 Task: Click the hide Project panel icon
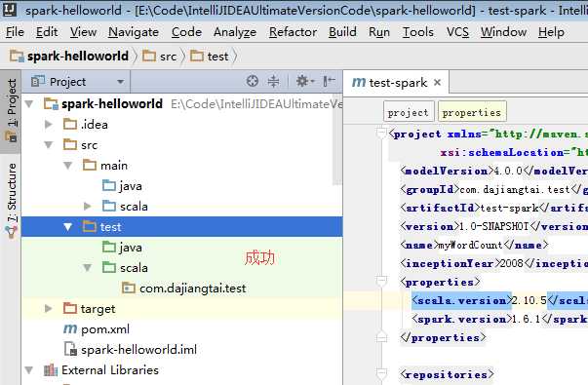point(329,81)
